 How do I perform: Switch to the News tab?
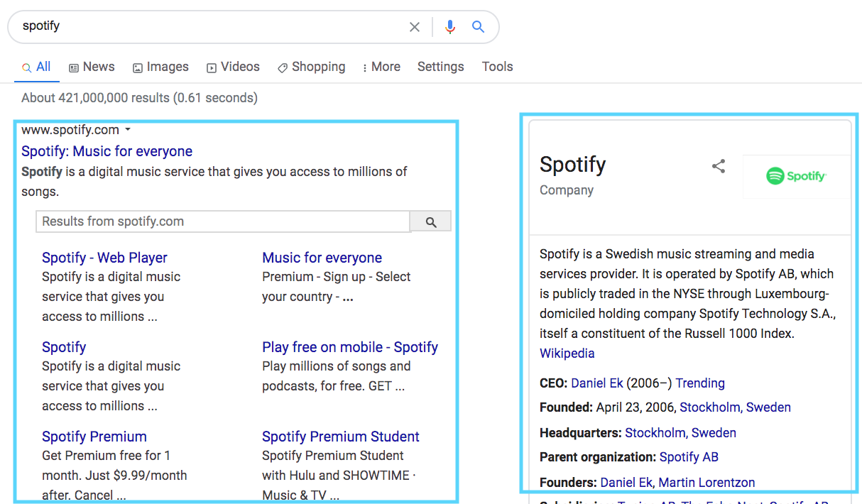click(x=92, y=67)
